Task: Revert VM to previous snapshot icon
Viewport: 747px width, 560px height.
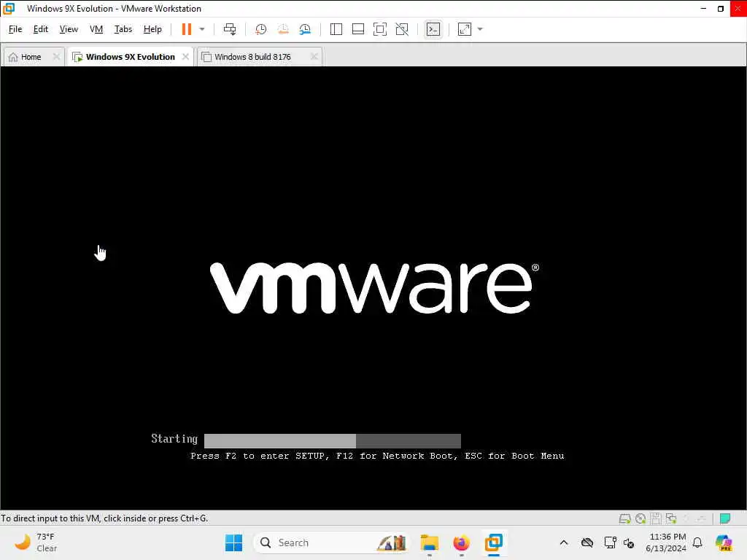Action: [283, 29]
